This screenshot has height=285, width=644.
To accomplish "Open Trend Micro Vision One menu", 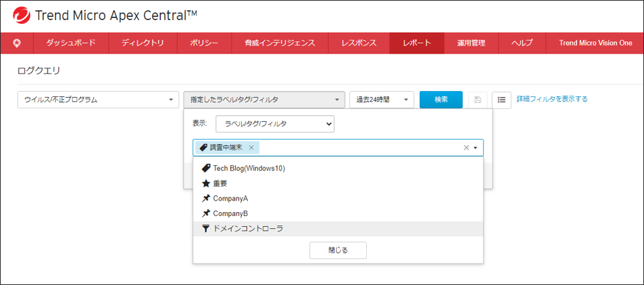I will (x=596, y=43).
